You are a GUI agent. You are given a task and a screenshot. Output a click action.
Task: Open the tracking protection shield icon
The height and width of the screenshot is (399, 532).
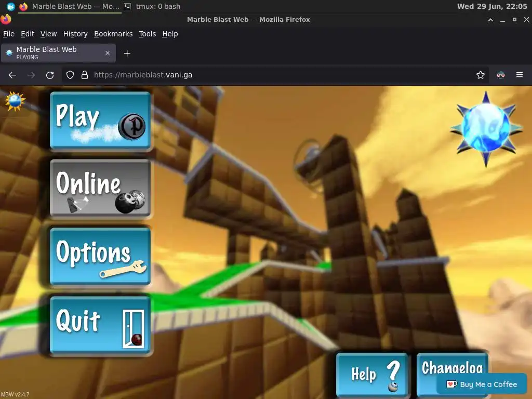point(70,75)
